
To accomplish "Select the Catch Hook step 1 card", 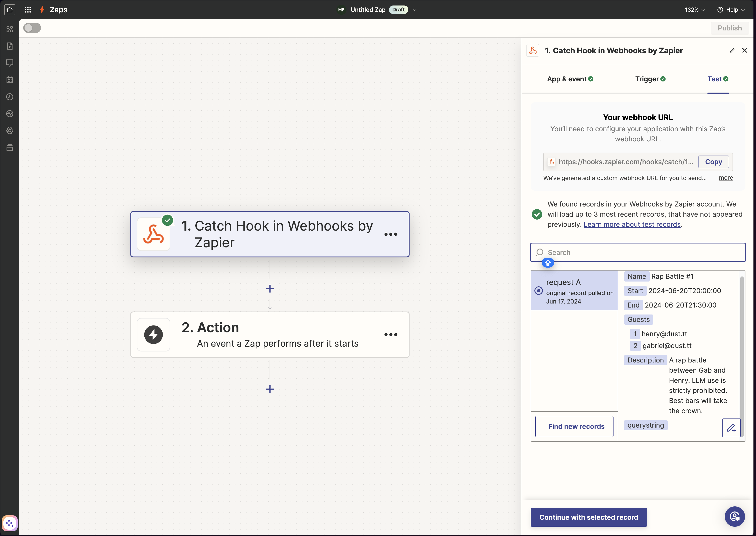I will (270, 234).
